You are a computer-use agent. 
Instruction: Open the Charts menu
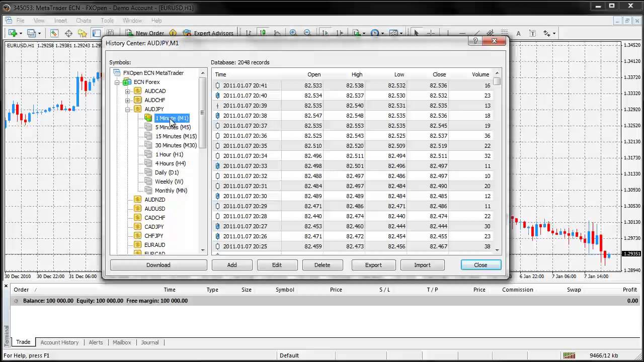pos(84,21)
